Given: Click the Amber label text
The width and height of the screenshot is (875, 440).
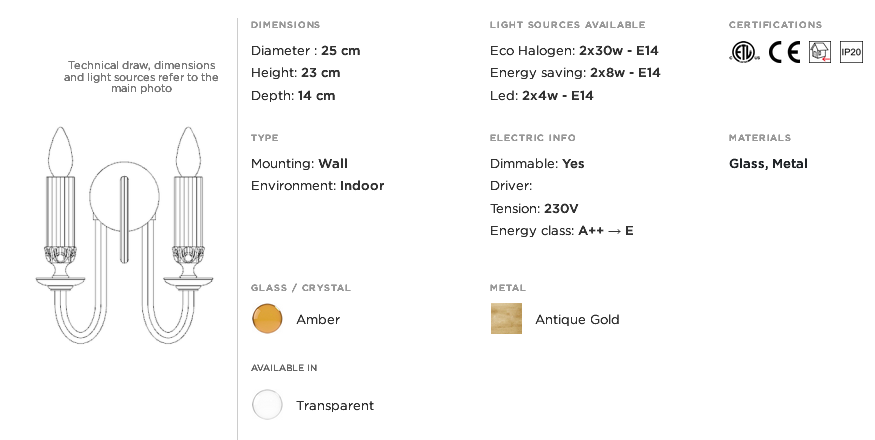Looking at the screenshot, I should [318, 319].
